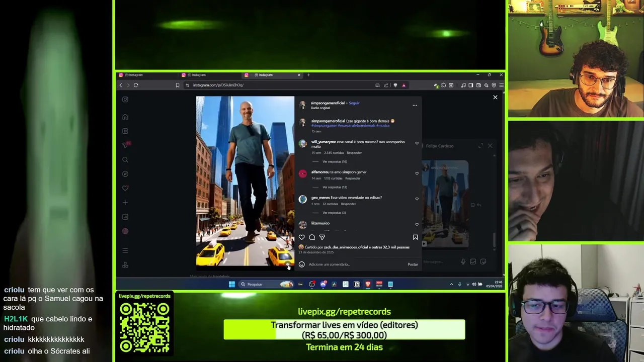
Task: Like geo_menes's comment
Action: [417, 199]
